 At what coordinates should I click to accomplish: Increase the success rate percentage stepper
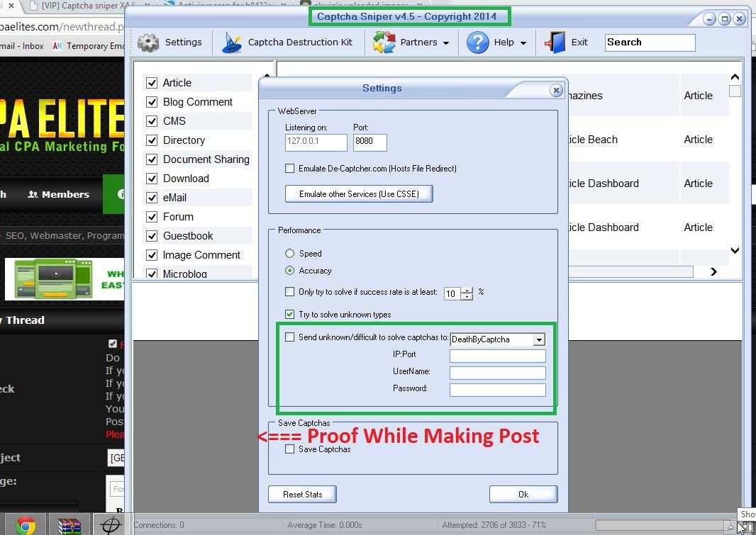(467, 290)
